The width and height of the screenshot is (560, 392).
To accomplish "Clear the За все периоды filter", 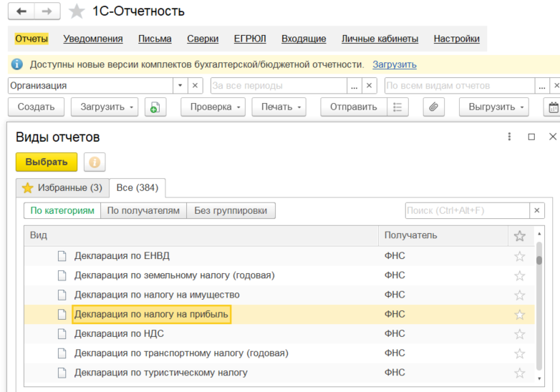I will pyautogui.click(x=370, y=86).
